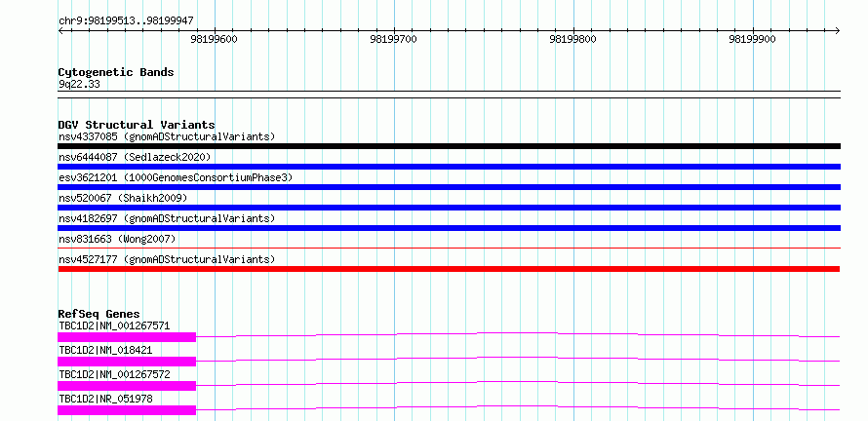Screen dimensions: 868x421
Task: Click the DGV Structural Variants track title
Action: tap(137, 125)
